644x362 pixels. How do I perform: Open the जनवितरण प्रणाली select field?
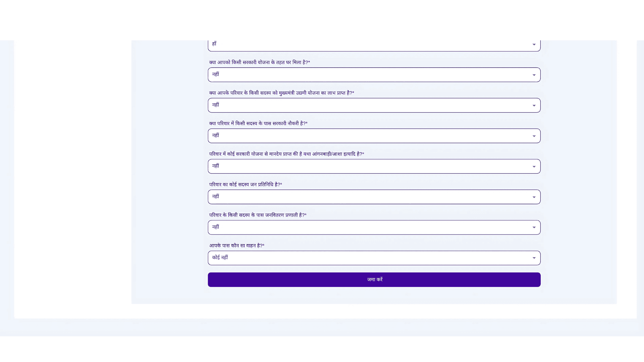[x=369, y=227]
